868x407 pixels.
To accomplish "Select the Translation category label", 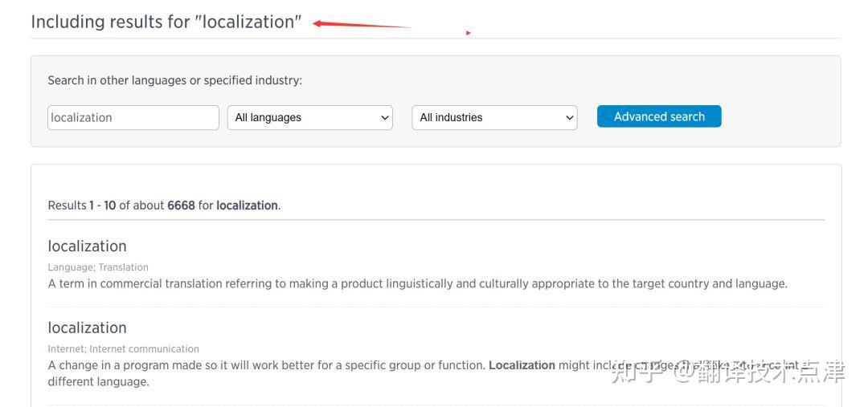I will [x=123, y=267].
